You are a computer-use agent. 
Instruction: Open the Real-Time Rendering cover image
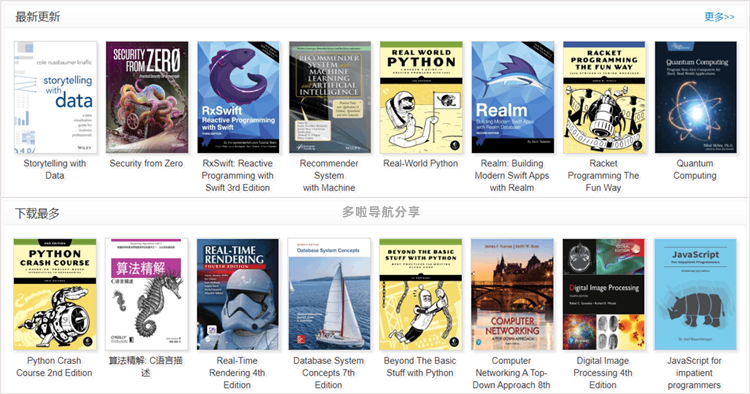coord(238,294)
